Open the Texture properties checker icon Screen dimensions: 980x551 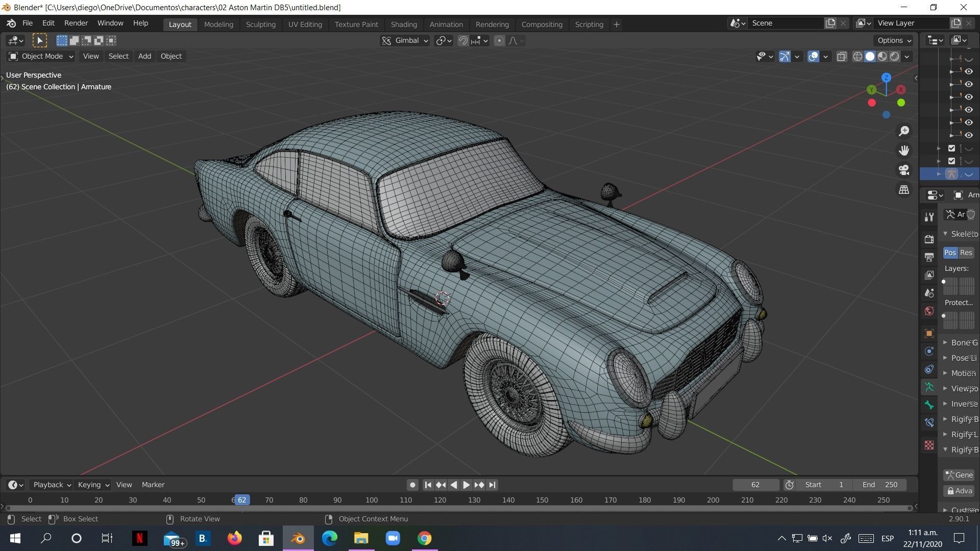tap(929, 445)
